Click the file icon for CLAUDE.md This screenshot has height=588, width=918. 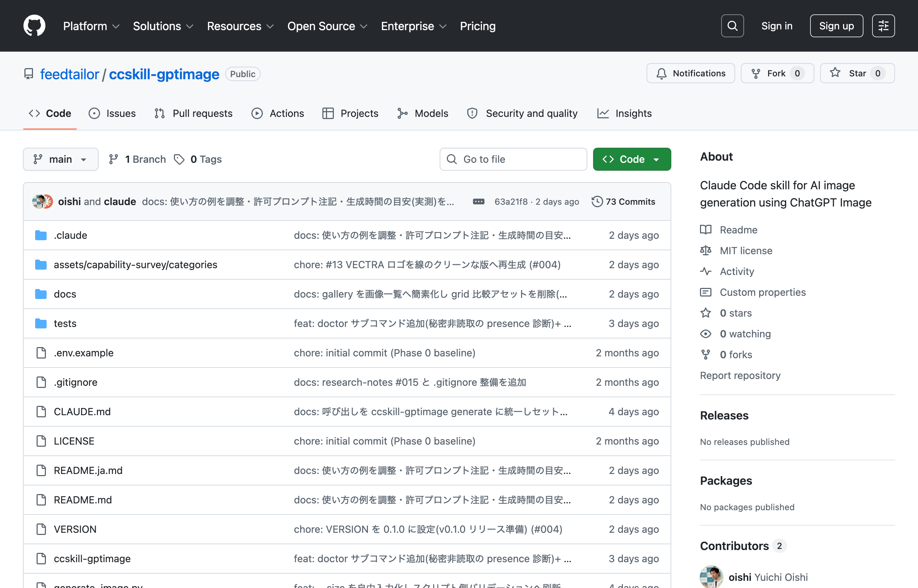41,412
